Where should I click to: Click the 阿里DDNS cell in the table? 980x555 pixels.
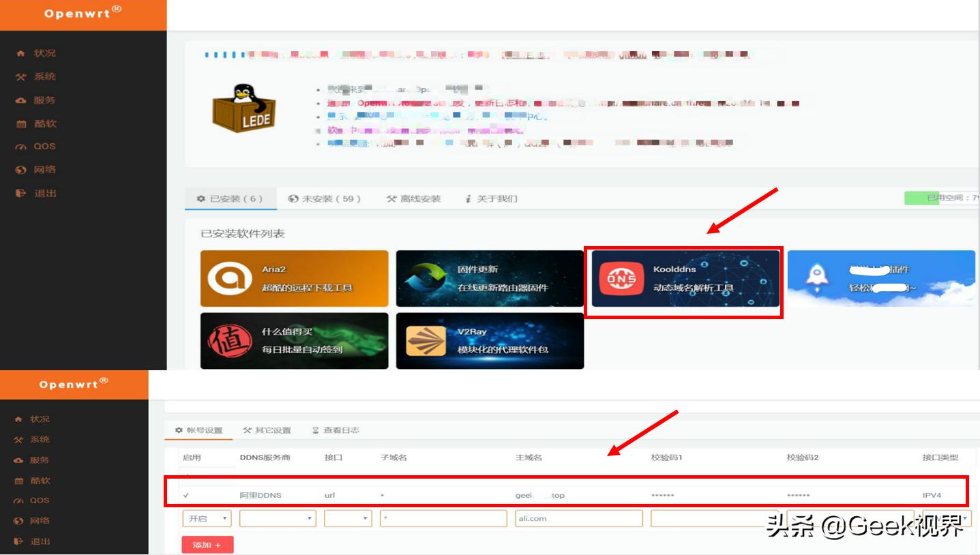coord(261,496)
